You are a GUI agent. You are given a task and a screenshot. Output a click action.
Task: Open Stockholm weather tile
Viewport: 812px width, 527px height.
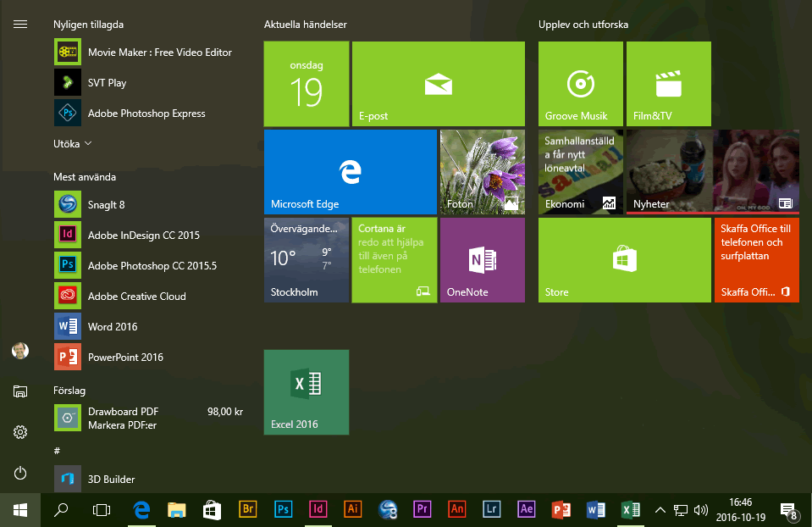tap(307, 260)
